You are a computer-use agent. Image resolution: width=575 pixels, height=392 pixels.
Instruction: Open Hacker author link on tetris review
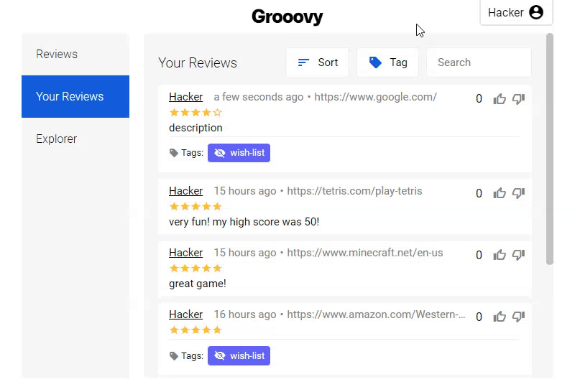pos(185,191)
